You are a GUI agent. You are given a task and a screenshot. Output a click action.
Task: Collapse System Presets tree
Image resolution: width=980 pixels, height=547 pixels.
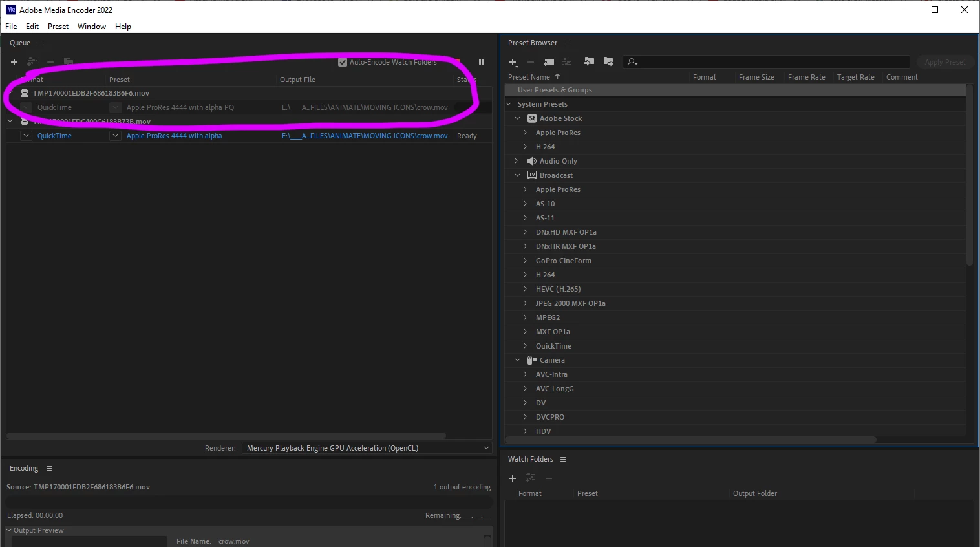[509, 104]
